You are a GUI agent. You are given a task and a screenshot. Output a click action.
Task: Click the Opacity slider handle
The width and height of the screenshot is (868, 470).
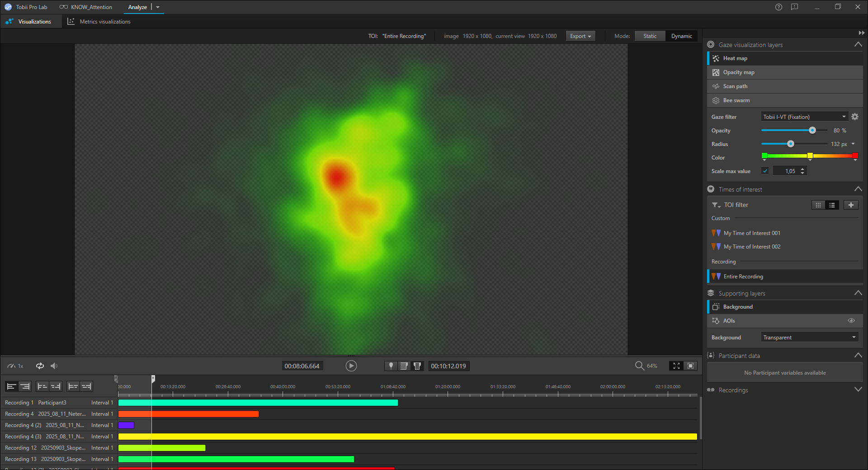click(812, 130)
